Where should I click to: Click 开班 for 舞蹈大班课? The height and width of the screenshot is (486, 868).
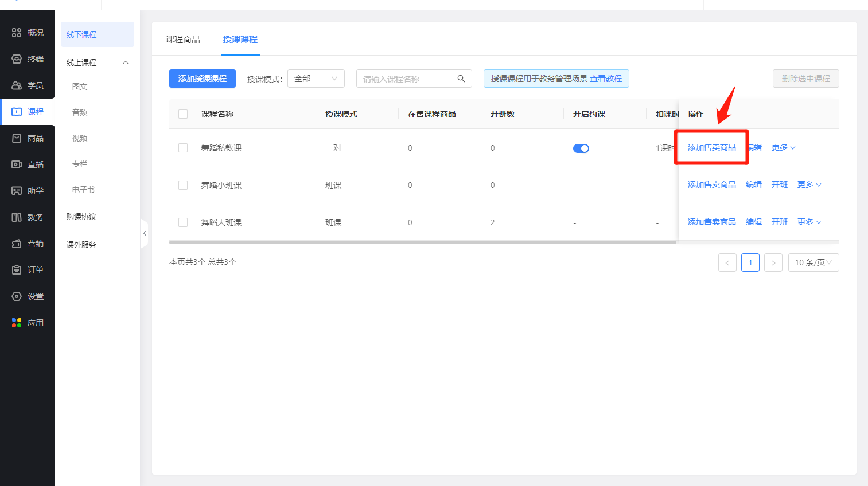click(780, 222)
